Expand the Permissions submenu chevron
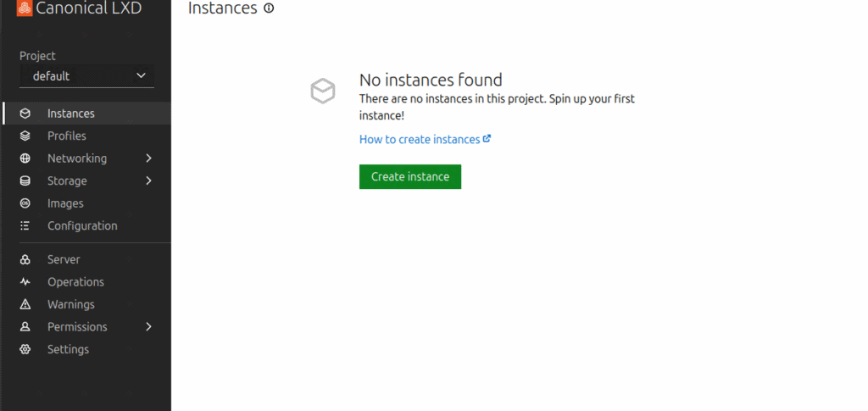Image resolution: width=868 pixels, height=411 pixels. click(148, 327)
